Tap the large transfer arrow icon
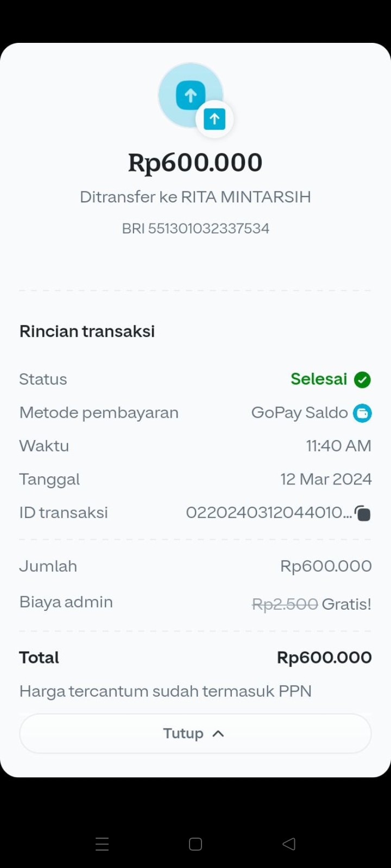 191,95
